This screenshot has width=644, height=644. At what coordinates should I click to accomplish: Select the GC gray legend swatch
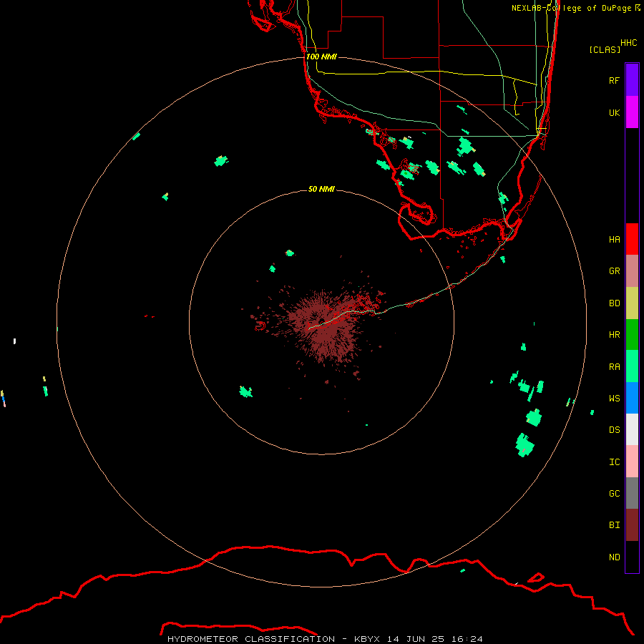coord(632,493)
